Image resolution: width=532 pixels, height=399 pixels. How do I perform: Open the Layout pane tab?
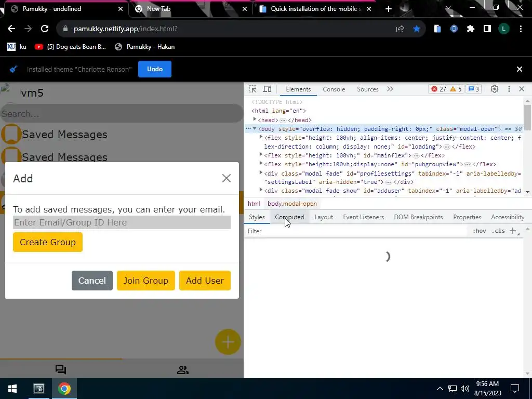[x=324, y=217]
